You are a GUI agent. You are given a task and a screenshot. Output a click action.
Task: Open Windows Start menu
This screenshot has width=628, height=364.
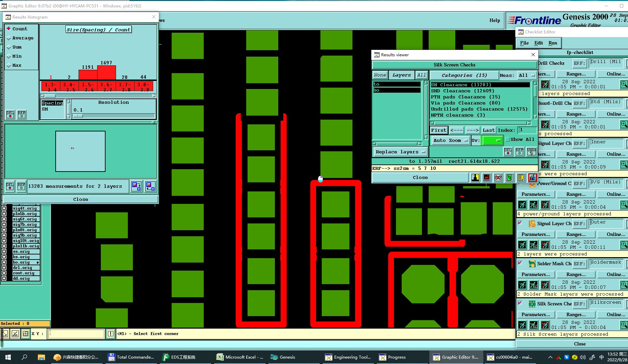(8, 357)
